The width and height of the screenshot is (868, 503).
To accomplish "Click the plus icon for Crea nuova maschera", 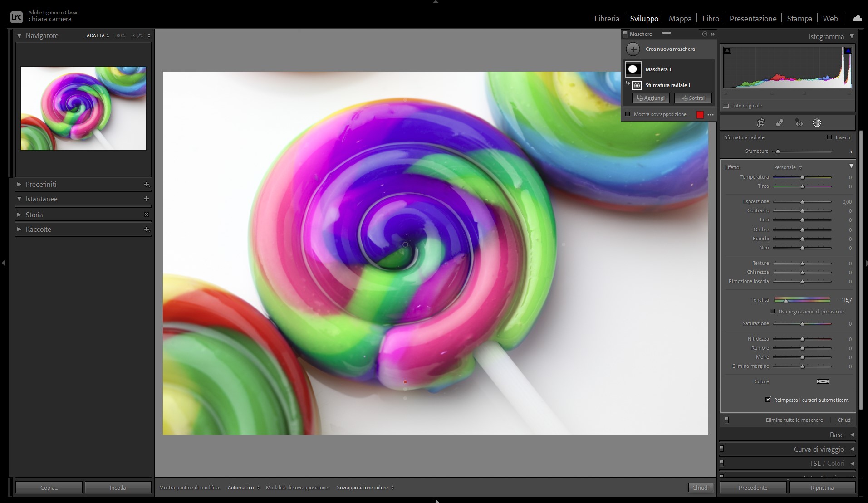I will [x=633, y=49].
